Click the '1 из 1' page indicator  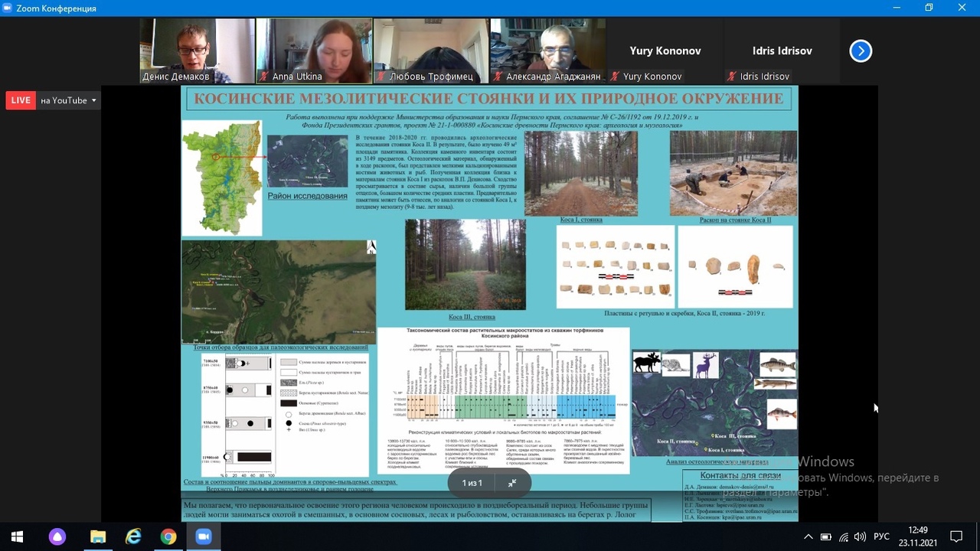point(472,483)
